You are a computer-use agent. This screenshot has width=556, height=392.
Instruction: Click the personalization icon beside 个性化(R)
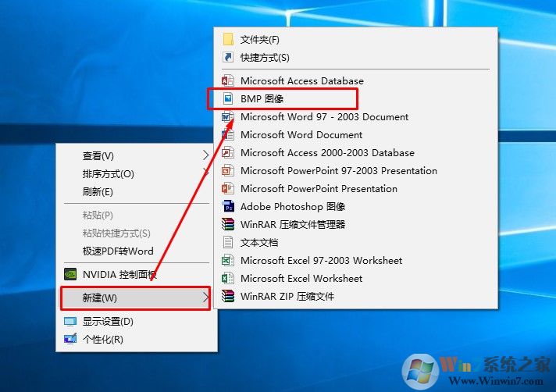click(70, 339)
